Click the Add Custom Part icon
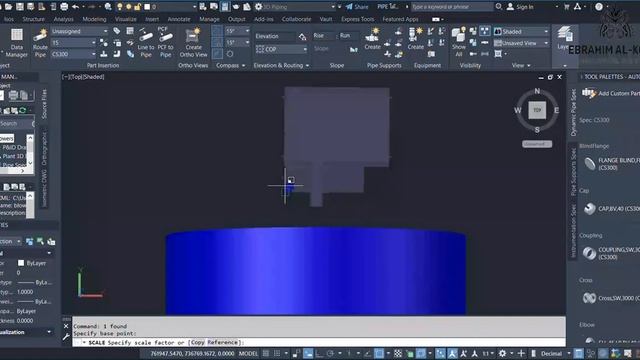 click(589, 93)
